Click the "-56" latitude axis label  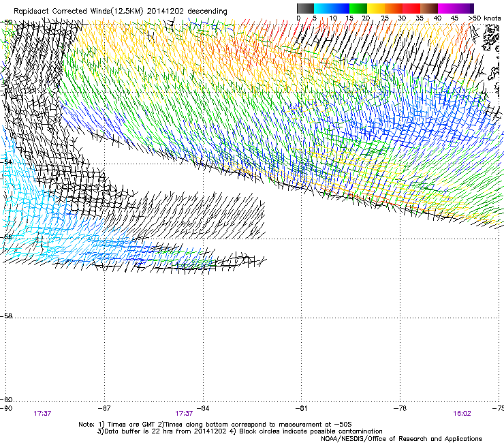tap(6, 236)
